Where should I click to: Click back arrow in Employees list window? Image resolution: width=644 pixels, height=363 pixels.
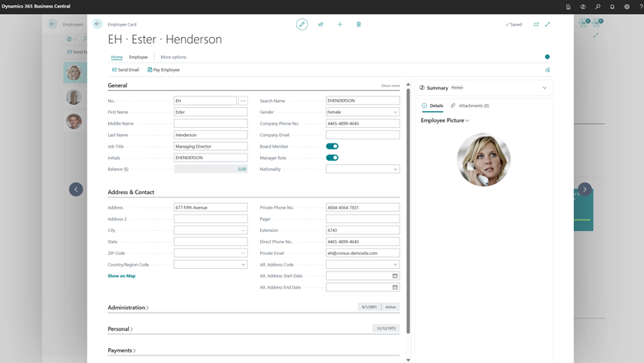pyautogui.click(x=53, y=24)
